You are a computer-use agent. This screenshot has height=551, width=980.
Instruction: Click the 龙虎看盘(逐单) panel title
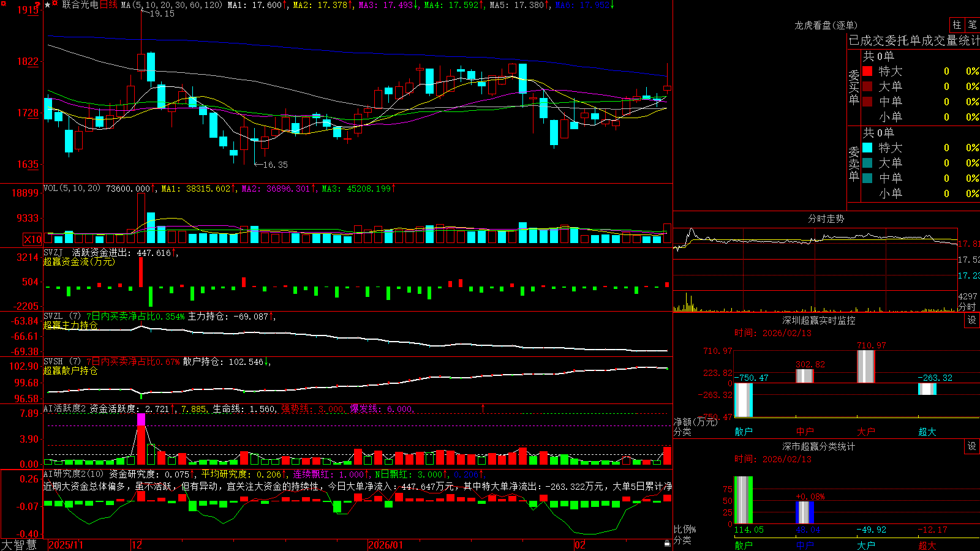tap(826, 25)
